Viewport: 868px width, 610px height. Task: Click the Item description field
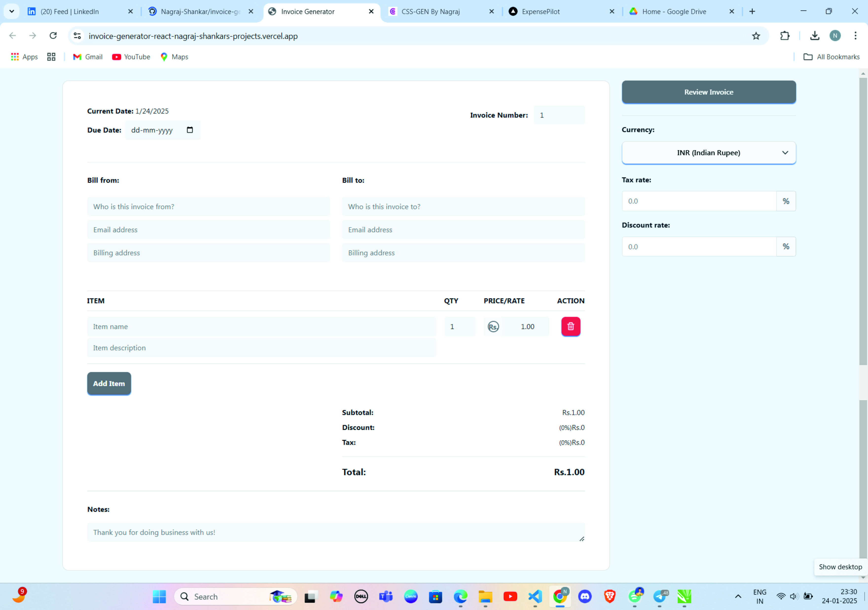tap(261, 348)
